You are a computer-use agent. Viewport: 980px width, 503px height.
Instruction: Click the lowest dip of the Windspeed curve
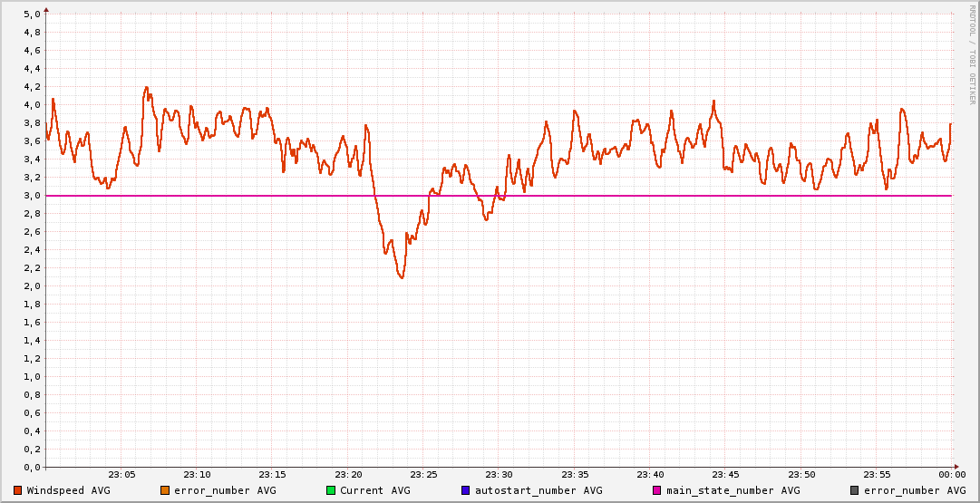[x=401, y=276]
